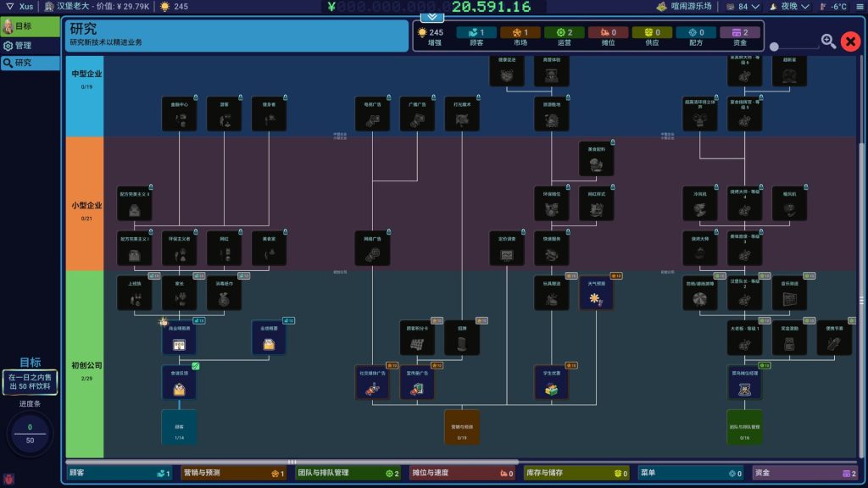Select the 社交媒体广告 research node
The width and height of the screenshot is (868, 488).
(x=371, y=382)
